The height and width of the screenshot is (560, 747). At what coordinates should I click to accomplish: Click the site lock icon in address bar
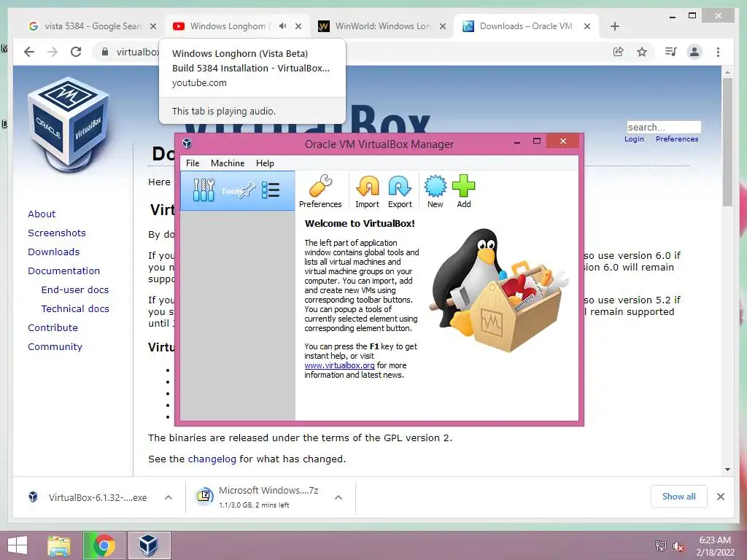point(104,52)
